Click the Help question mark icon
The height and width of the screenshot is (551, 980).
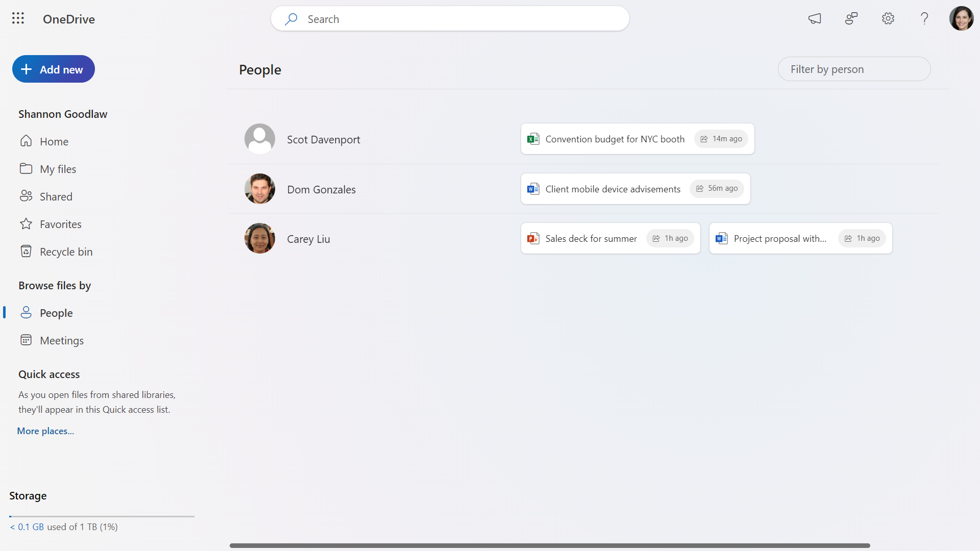pyautogui.click(x=924, y=18)
